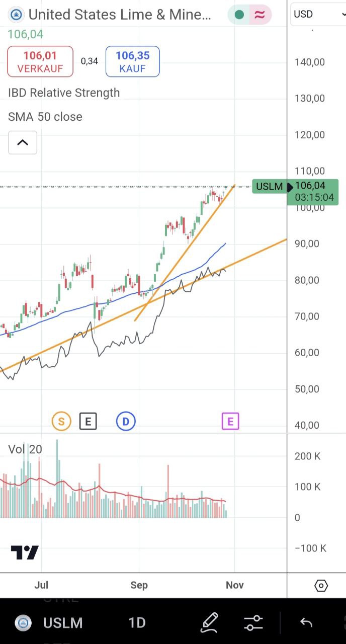
Task: Tap the split event S marker
Action: coord(61,421)
